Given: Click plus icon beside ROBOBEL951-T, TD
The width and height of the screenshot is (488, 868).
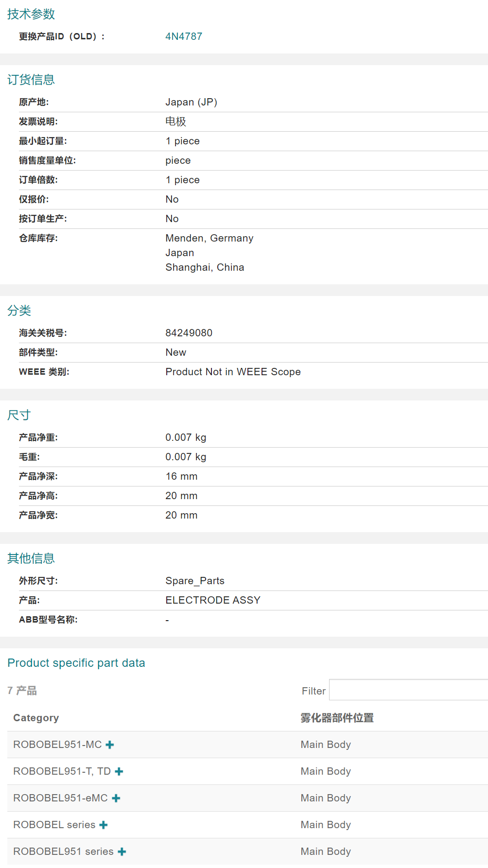Looking at the screenshot, I should coord(119,771).
